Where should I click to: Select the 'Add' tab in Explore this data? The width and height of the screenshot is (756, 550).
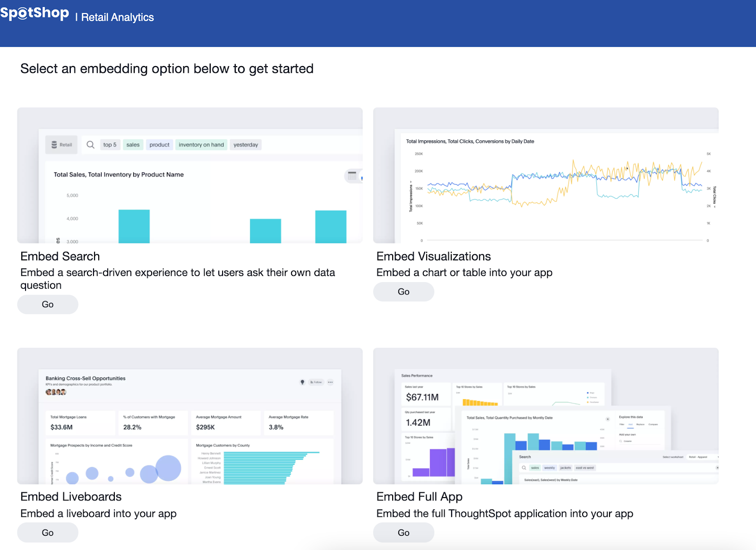click(630, 424)
